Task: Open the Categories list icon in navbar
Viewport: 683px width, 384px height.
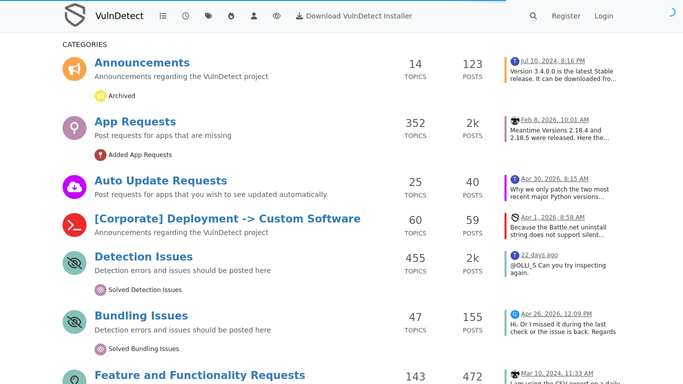Action: pyautogui.click(x=163, y=16)
